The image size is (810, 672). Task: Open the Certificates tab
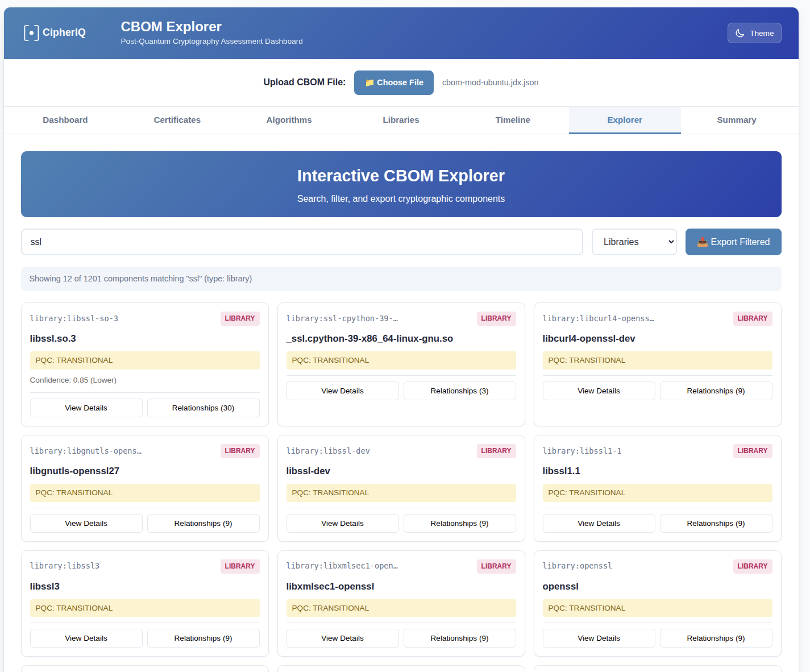click(177, 120)
